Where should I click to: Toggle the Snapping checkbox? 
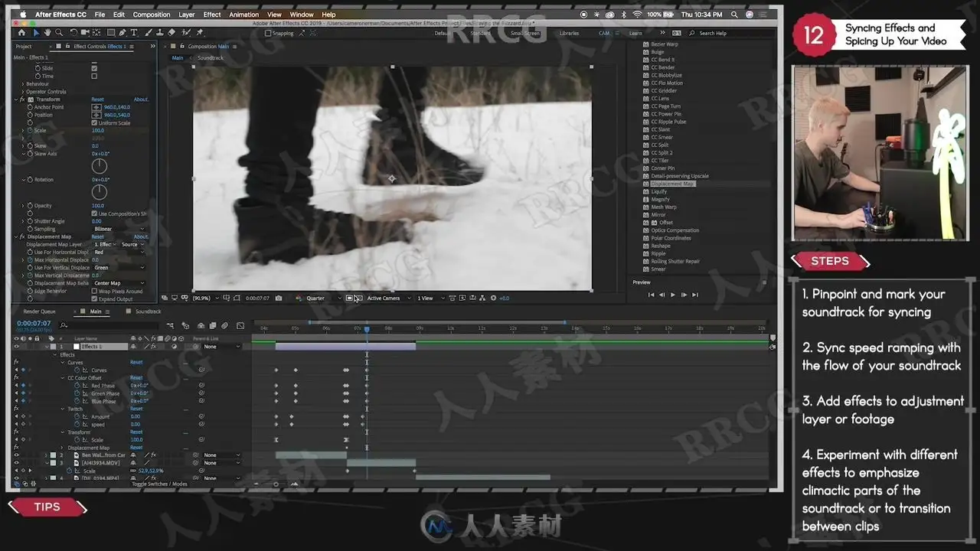(268, 33)
